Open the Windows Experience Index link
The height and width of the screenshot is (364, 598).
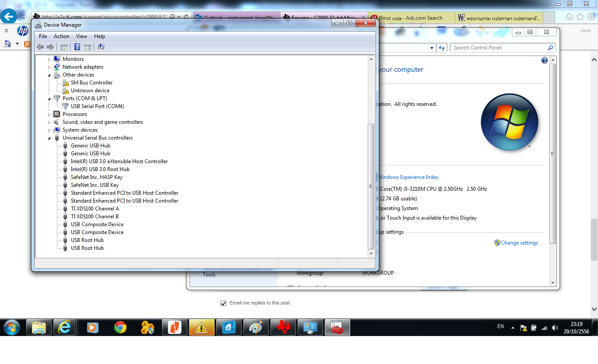pyautogui.click(x=408, y=177)
